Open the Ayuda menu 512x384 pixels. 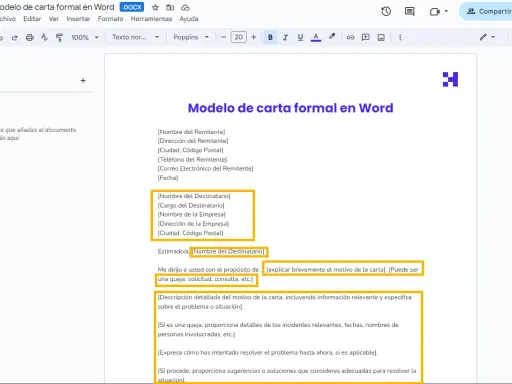(189, 19)
